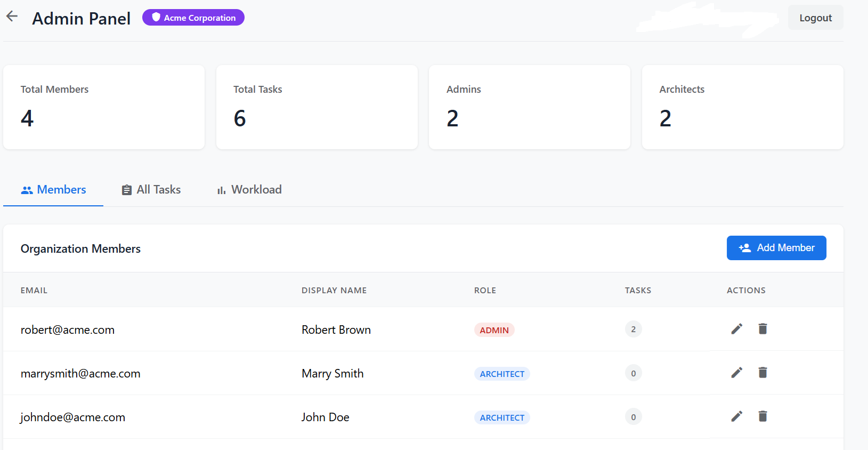Click the Marry Smith display name

pos(332,374)
